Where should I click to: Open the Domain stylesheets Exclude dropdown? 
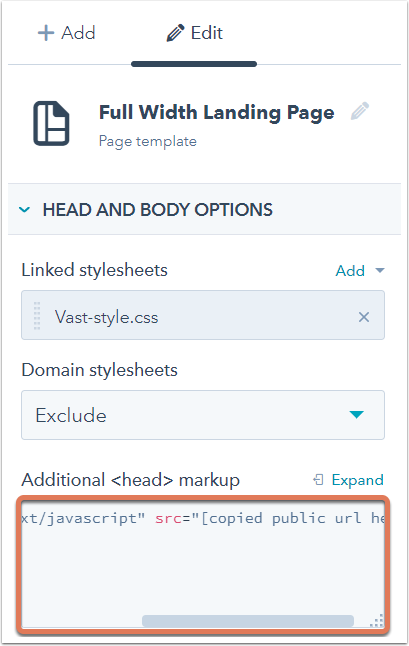coord(203,415)
